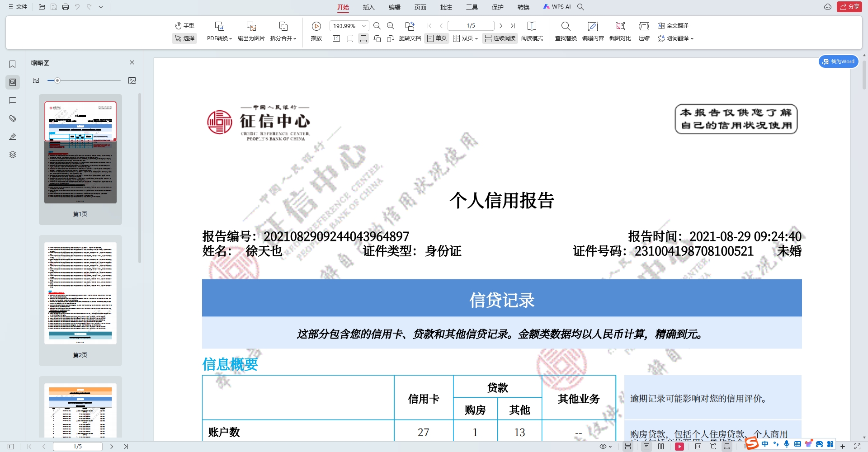Toggle Continuous Reading mode
Image resolution: width=868 pixels, height=452 pixels.
tap(500, 38)
